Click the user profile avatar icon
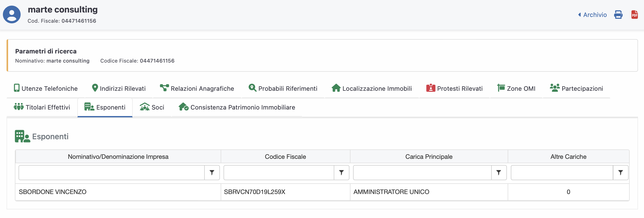The image size is (644, 218). tap(12, 15)
